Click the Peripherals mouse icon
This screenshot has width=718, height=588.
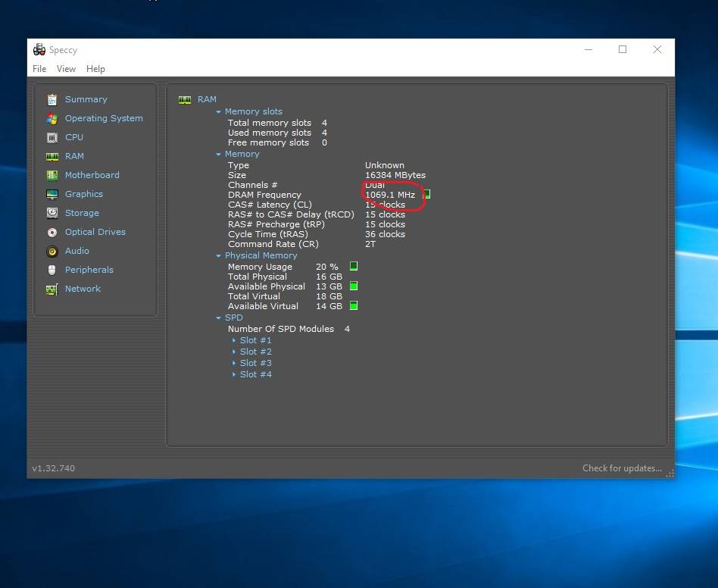52,270
